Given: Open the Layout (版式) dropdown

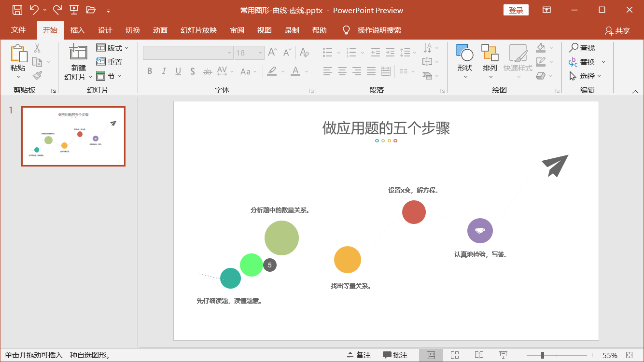Looking at the screenshot, I should (112, 48).
